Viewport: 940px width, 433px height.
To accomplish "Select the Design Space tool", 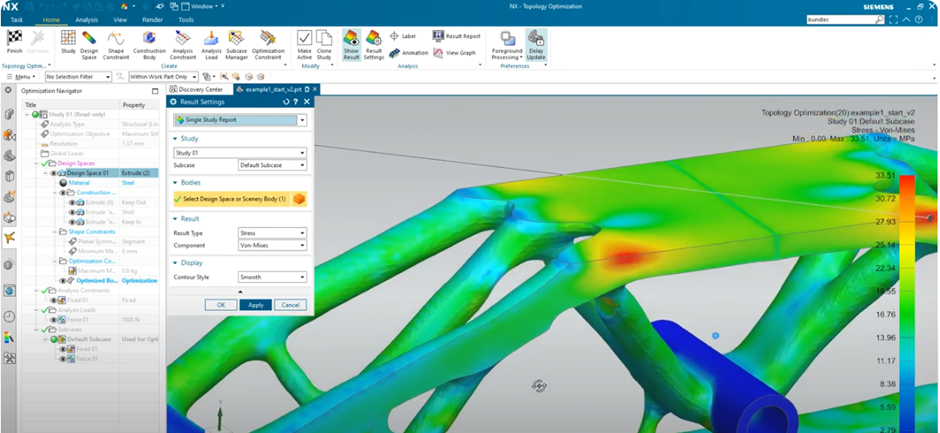I will pos(89,44).
